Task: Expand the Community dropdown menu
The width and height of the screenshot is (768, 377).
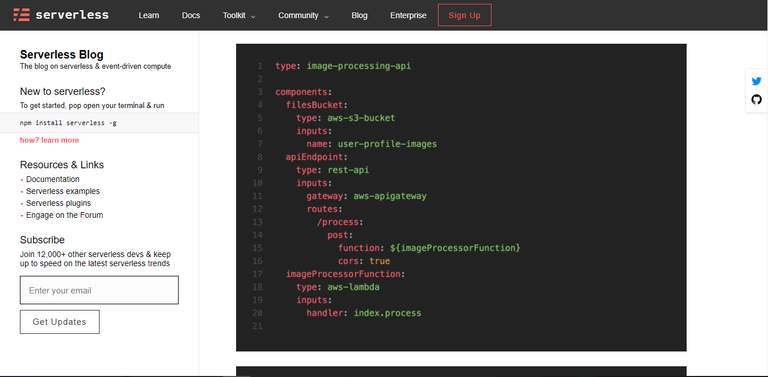Action: click(303, 15)
